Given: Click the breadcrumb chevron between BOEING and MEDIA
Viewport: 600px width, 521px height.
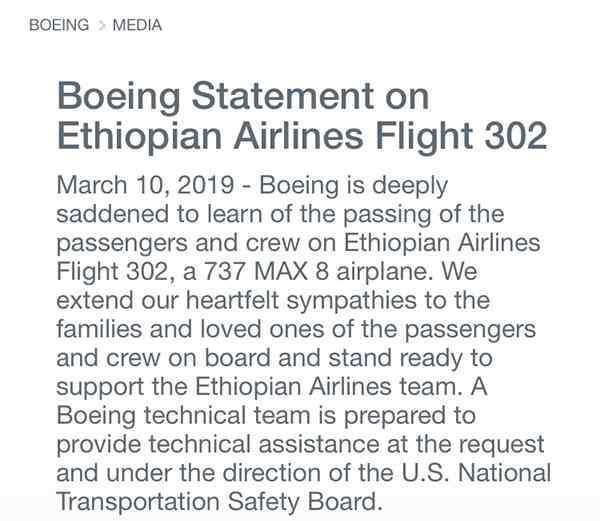Looking at the screenshot, I should tap(101, 26).
